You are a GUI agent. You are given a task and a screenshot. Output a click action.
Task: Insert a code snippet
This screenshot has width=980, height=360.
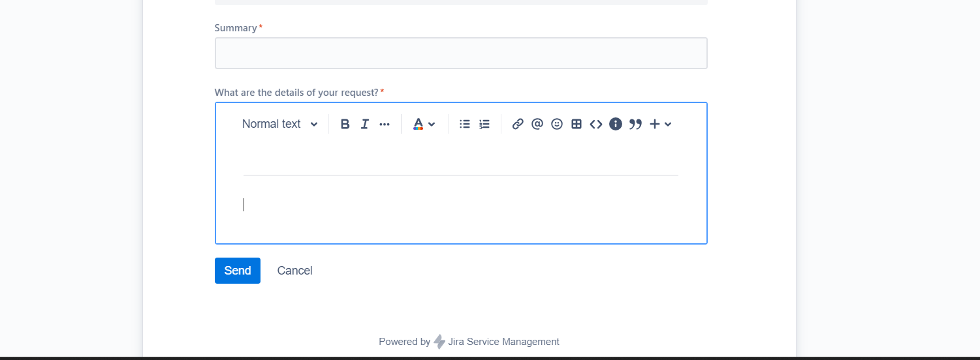tap(596, 124)
